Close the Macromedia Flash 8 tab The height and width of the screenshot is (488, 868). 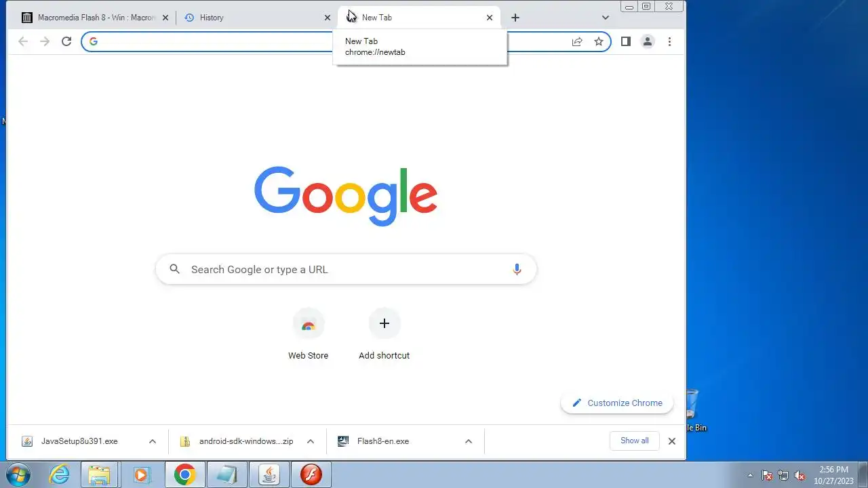click(x=165, y=18)
